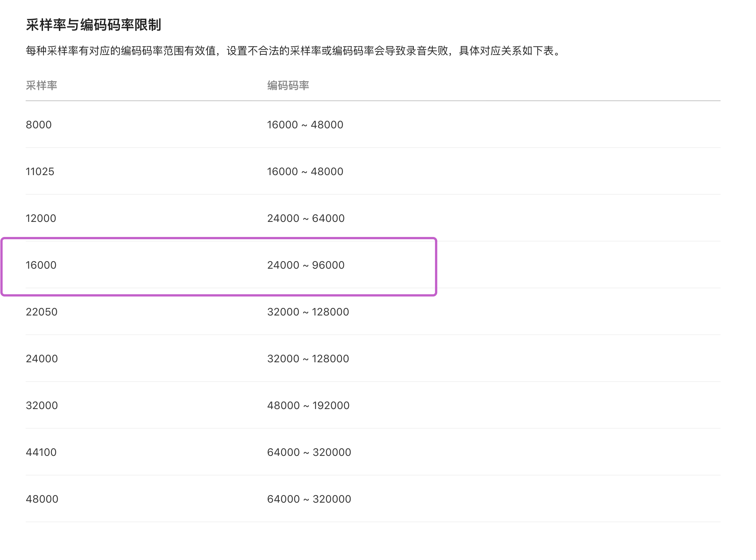Click the bitrate range for 44100 sample rate
This screenshot has height=560, width=756.
click(309, 452)
